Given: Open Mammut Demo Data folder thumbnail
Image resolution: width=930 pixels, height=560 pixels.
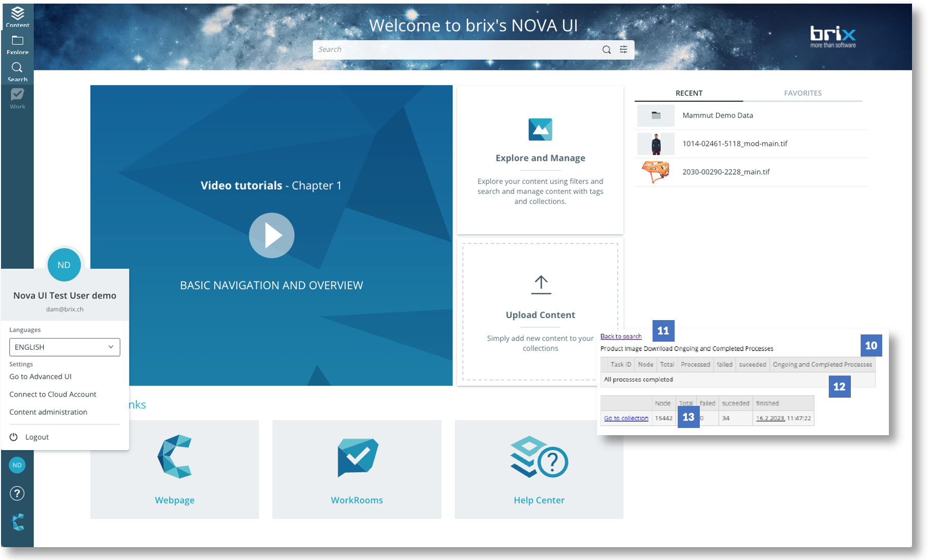Looking at the screenshot, I should click(x=656, y=116).
